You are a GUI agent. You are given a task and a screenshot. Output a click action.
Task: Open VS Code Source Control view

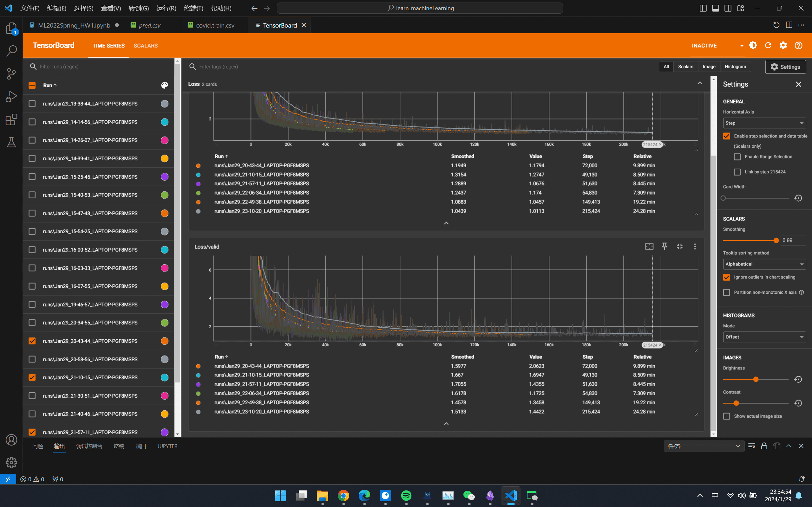point(11,74)
